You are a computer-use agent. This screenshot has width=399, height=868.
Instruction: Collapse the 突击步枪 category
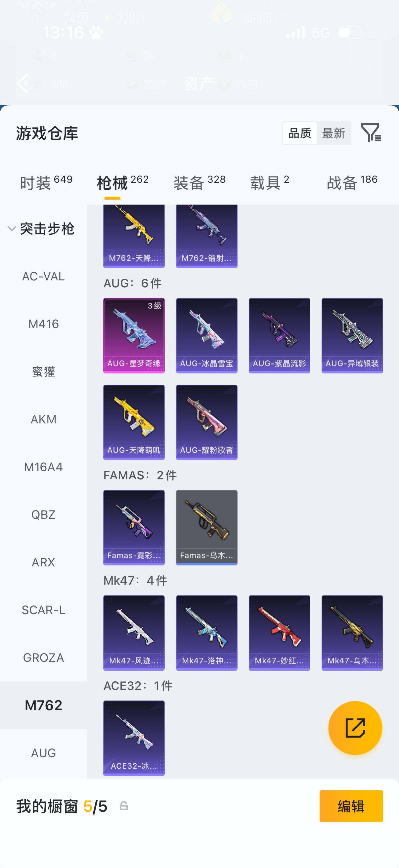(41, 229)
